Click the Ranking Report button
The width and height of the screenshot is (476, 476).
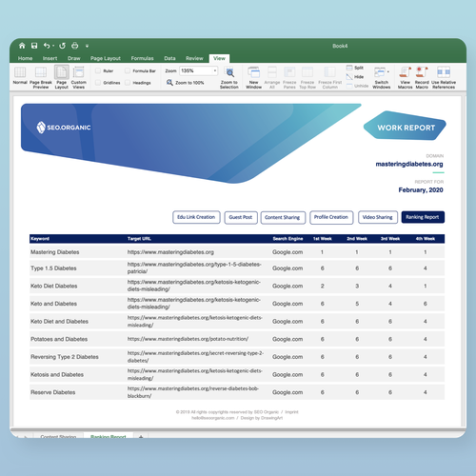pos(423,217)
